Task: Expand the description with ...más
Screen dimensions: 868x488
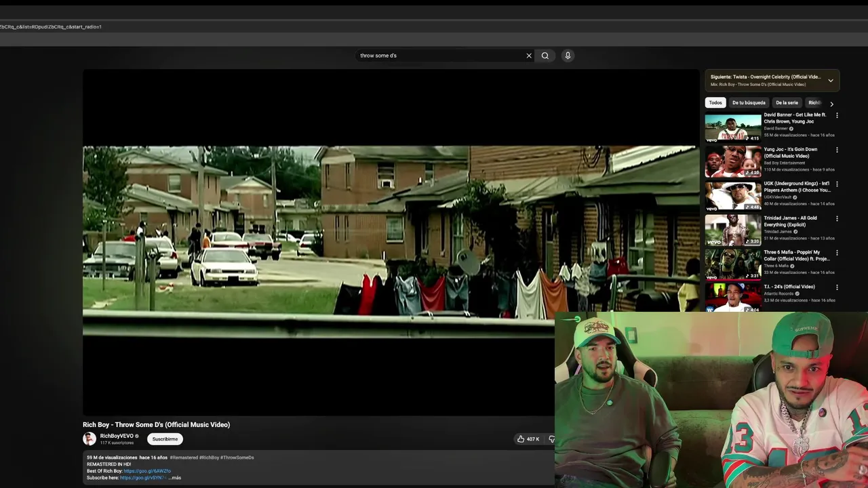Action: [175, 478]
